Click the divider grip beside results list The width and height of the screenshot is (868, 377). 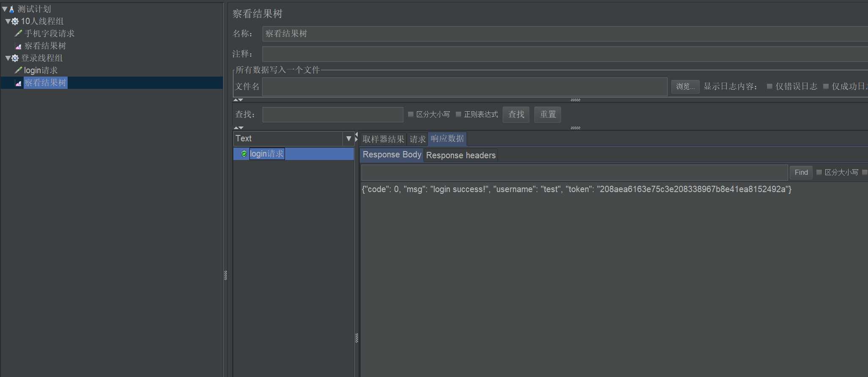coord(356,338)
